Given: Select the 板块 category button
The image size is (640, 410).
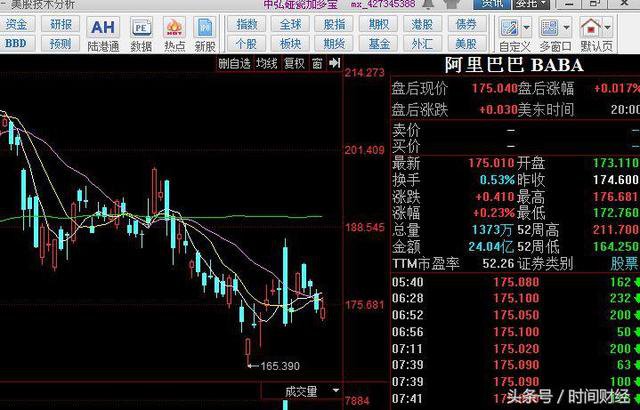Looking at the screenshot, I should 290,43.
